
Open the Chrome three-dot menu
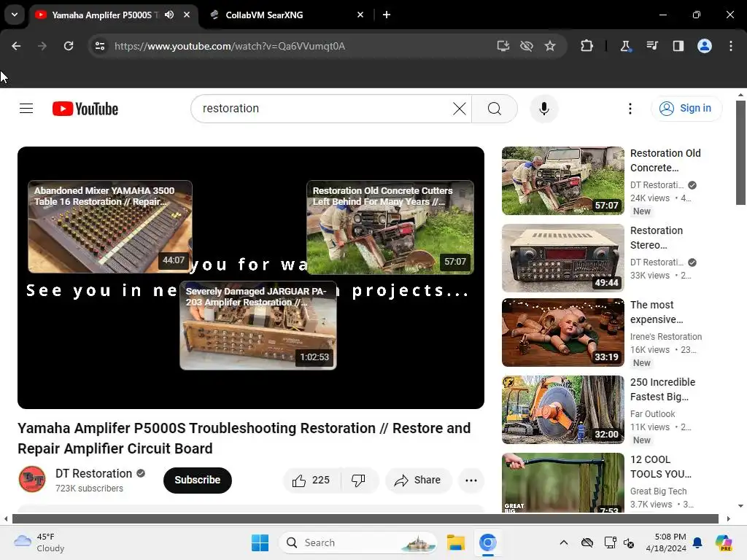731,46
